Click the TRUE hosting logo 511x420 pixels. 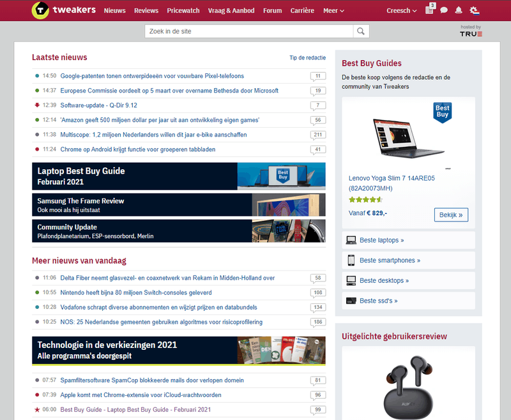point(471,34)
